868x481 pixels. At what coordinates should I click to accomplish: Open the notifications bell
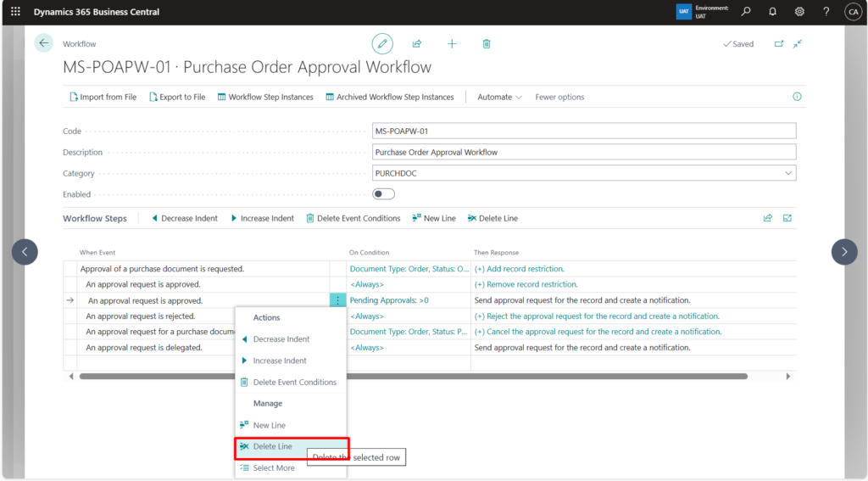pyautogui.click(x=772, y=12)
